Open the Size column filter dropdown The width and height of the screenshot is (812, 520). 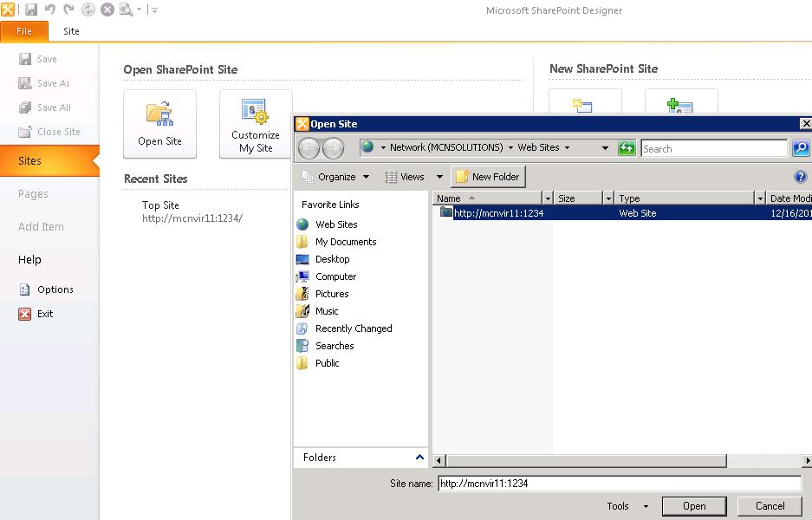[608, 198]
